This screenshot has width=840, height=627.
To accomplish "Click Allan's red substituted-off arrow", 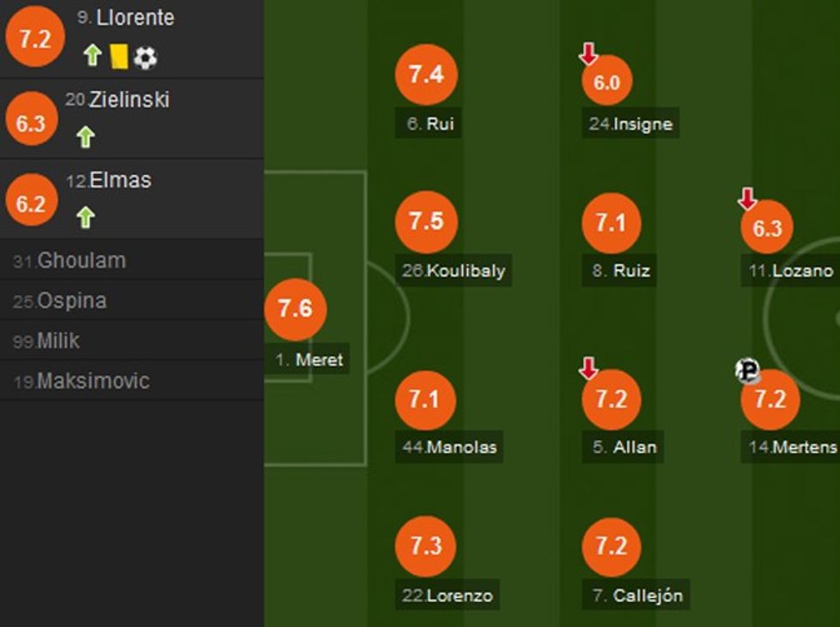I will (588, 369).
